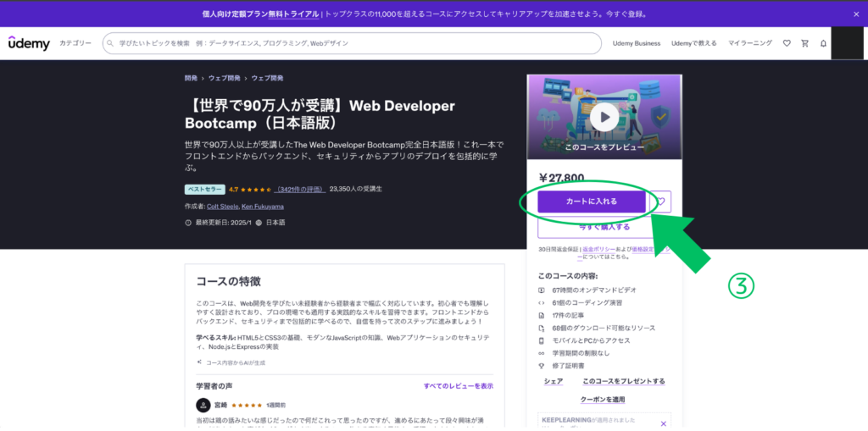Click モバイルとPCからアクセス text

591,340
